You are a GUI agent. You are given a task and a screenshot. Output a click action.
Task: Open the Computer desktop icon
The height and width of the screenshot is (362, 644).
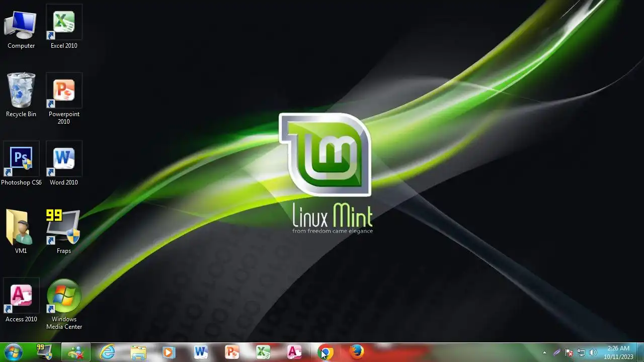[21, 29]
